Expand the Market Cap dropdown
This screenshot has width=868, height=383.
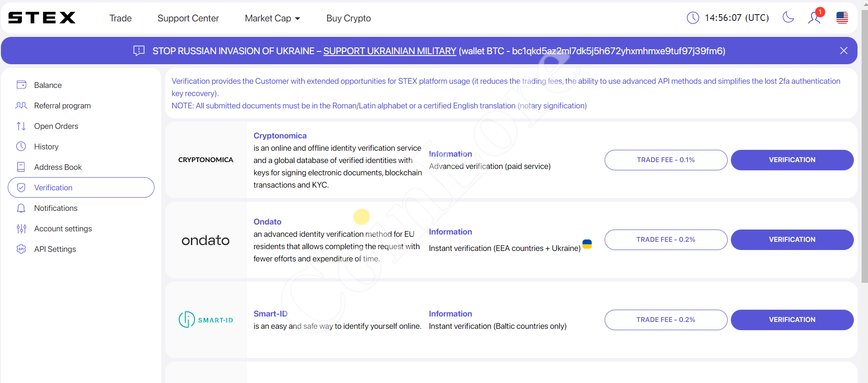[x=272, y=18]
